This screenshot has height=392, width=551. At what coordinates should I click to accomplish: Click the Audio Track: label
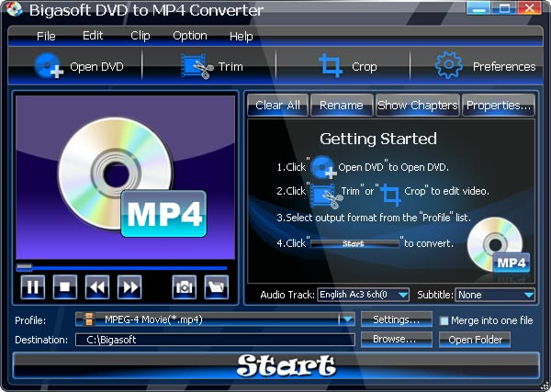click(287, 295)
